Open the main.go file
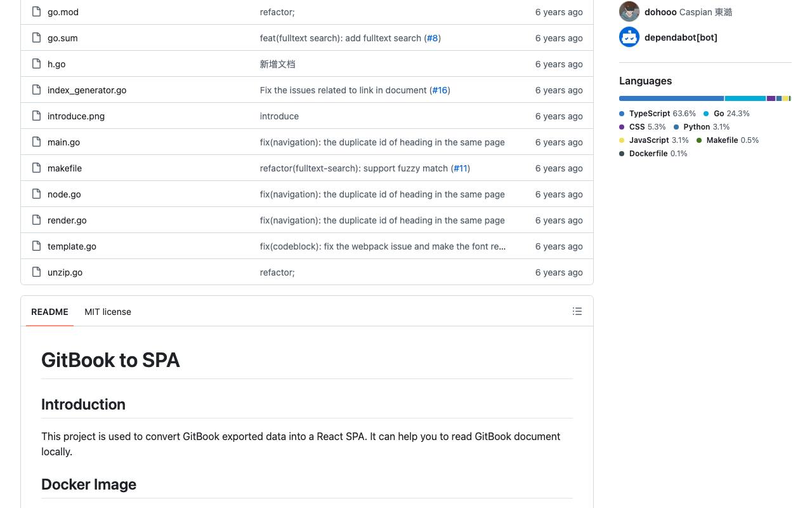The height and width of the screenshot is (508, 812). [x=63, y=142]
